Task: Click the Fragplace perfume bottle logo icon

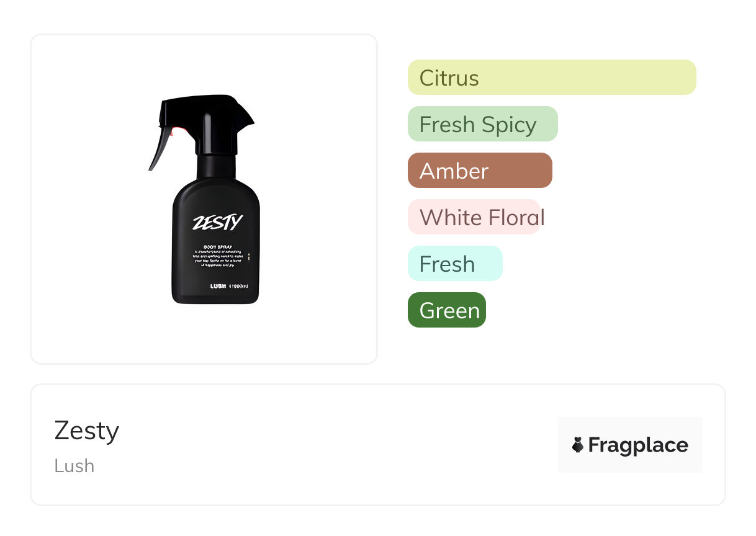Action: pos(577,445)
